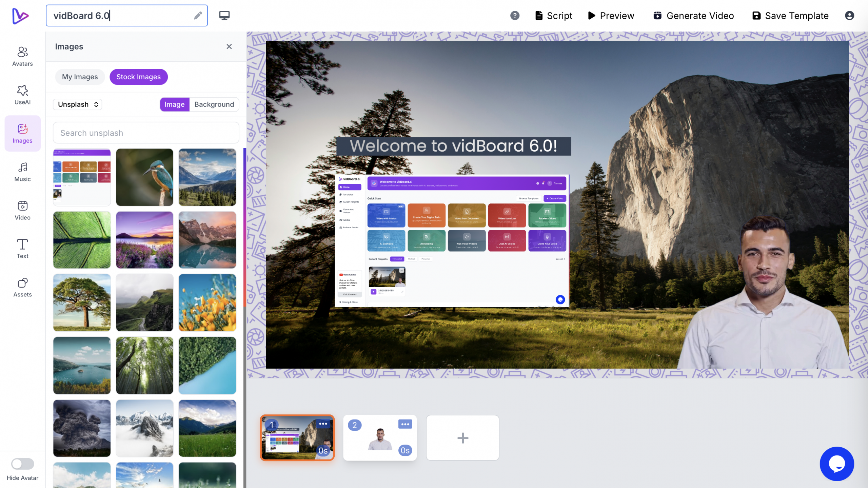Click the Generate Video button
This screenshot has height=488, width=868.
693,16
